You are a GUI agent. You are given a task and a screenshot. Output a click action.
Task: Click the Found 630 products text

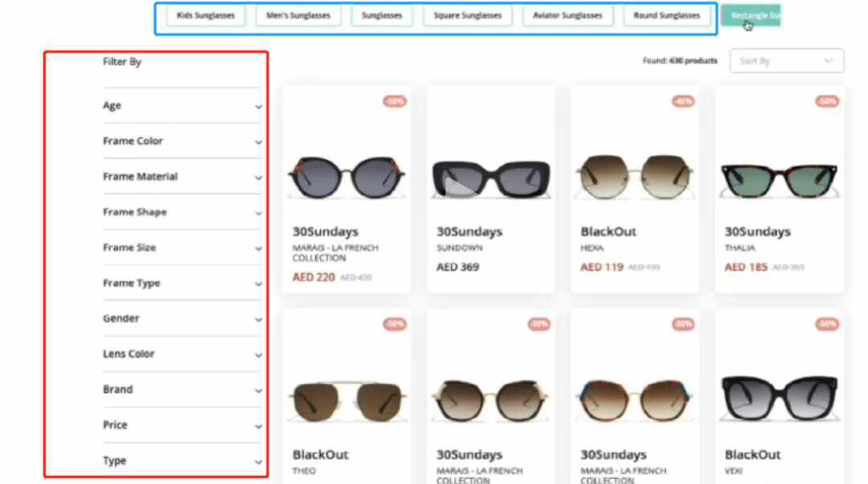[680, 61]
